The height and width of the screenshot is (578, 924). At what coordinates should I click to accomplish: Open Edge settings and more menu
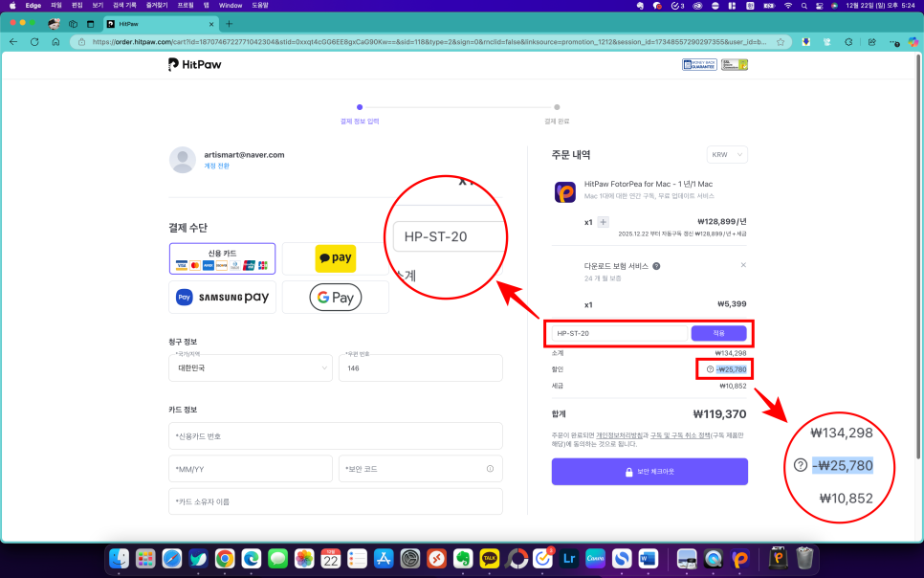tap(894, 42)
